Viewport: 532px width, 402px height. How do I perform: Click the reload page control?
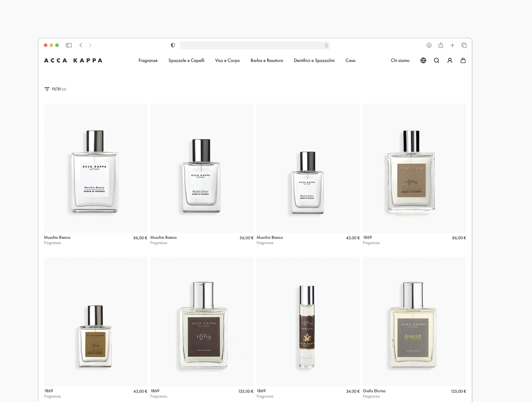click(x=326, y=45)
